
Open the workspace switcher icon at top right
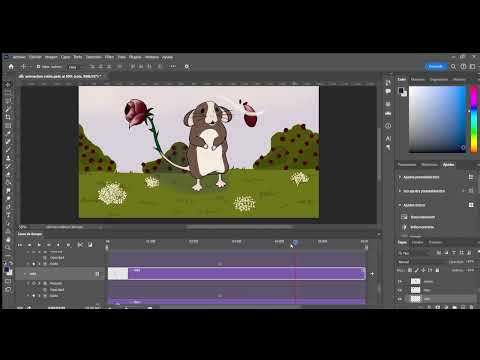coord(472,67)
